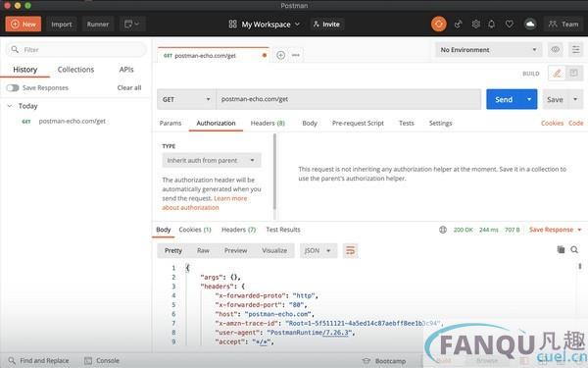Click the documentation pencil icon

click(557, 74)
